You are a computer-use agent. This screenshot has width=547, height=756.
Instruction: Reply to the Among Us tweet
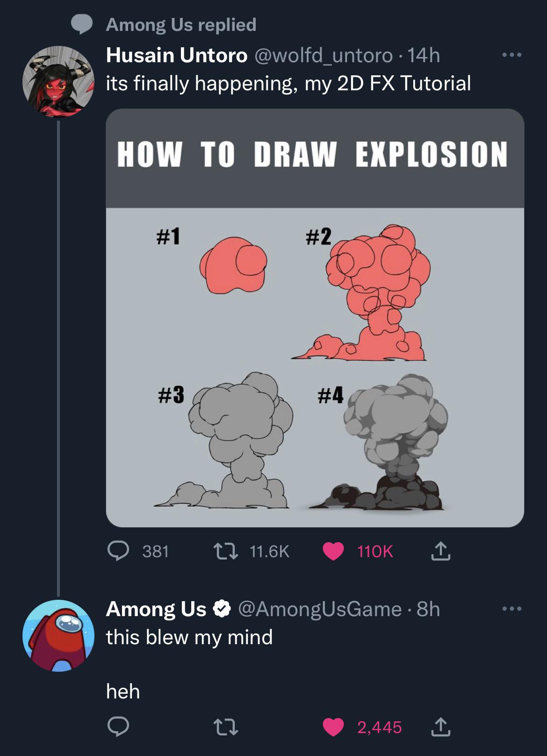coord(119,727)
